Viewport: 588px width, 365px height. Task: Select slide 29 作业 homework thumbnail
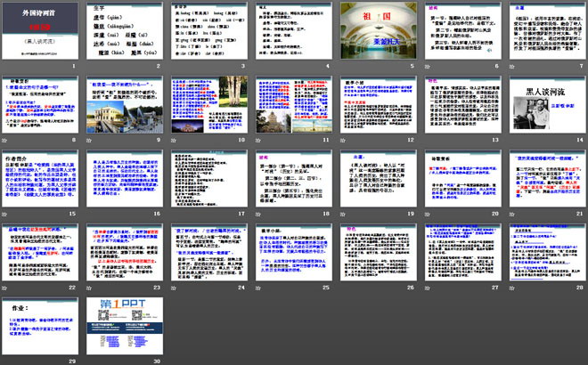(40, 326)
